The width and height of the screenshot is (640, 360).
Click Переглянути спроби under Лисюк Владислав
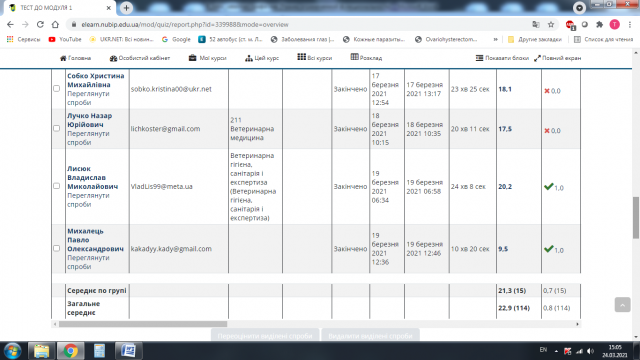coord(88,200)
